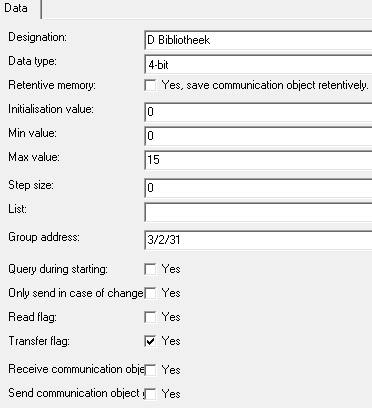372x408 pixels.
Task: Toggle the Receive communication object checkbox
Action: click(150, 370)
